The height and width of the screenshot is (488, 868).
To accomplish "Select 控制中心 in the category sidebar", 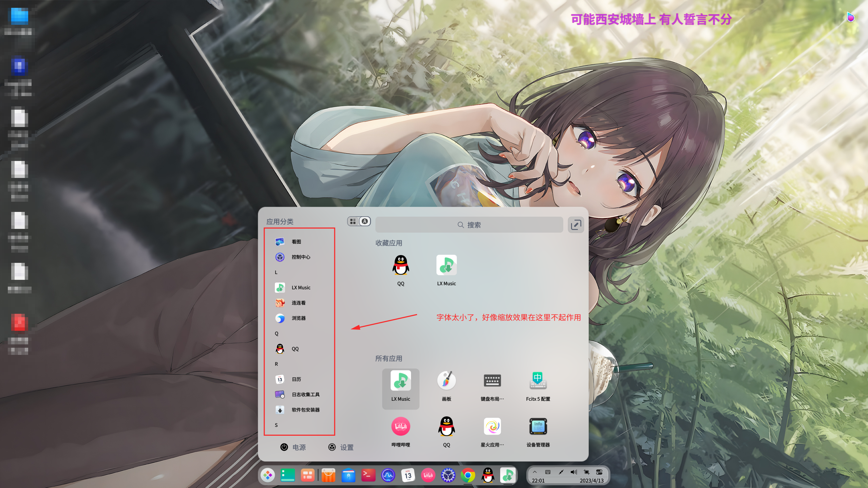I will (x=300, y=257).
